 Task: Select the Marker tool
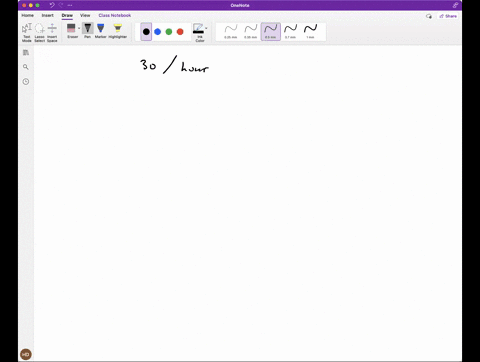click(100, 31)
